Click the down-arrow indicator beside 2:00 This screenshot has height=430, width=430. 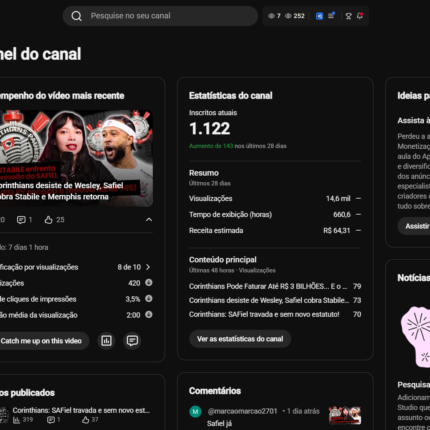149,314
